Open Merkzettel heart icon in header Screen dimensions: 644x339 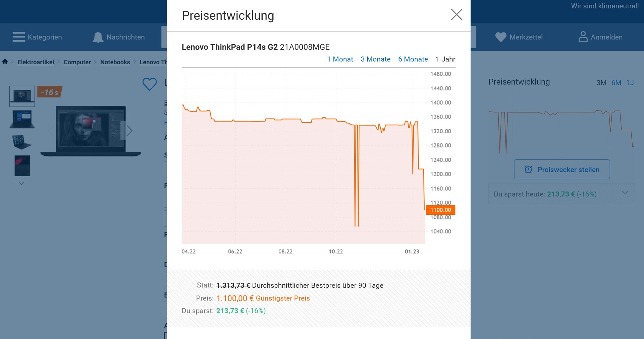(x=500, y=37)
